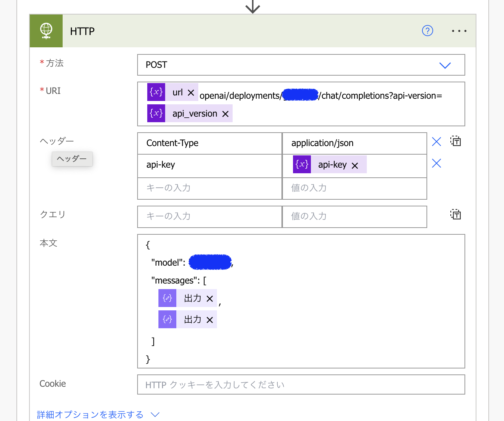The image size is (504, 421).
Task: Collapse the chevron next to advanced options link
Action: 155,414
